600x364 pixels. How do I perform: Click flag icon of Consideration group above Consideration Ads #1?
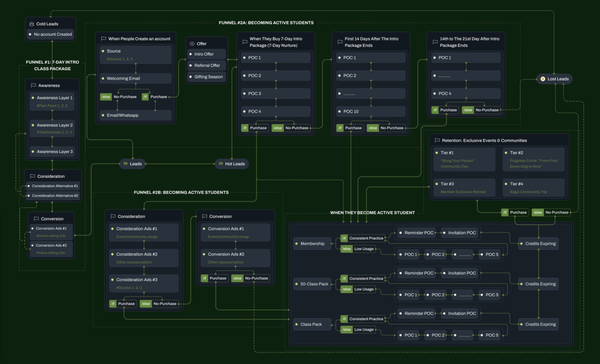(113, 216)
